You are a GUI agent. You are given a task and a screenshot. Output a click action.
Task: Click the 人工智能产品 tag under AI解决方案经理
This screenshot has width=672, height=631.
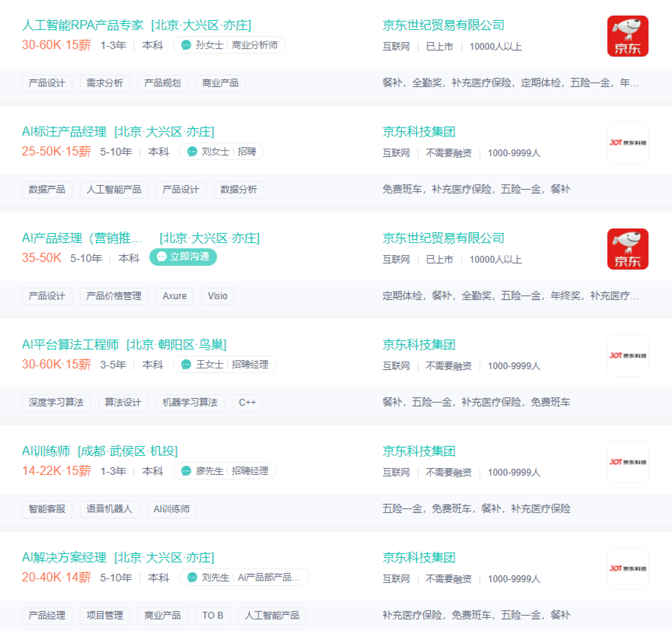coord(272,615)
